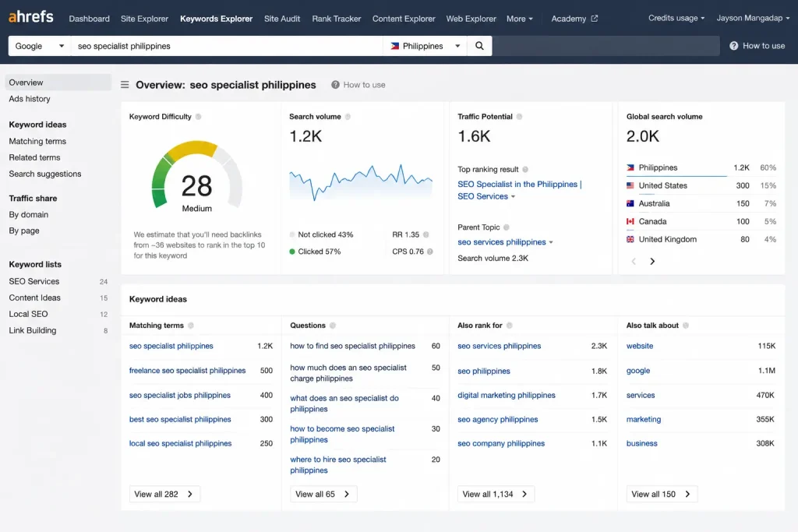Open Dashboard in top navigation

pos(89,19)
